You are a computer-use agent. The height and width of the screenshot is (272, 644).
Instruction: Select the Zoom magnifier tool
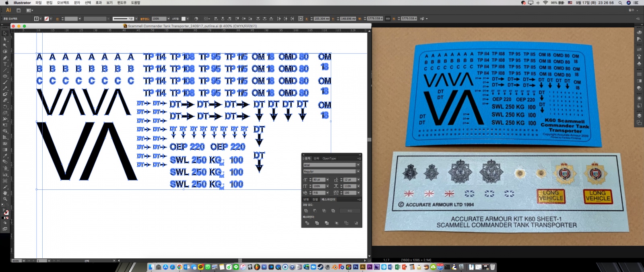pos(5,199)
